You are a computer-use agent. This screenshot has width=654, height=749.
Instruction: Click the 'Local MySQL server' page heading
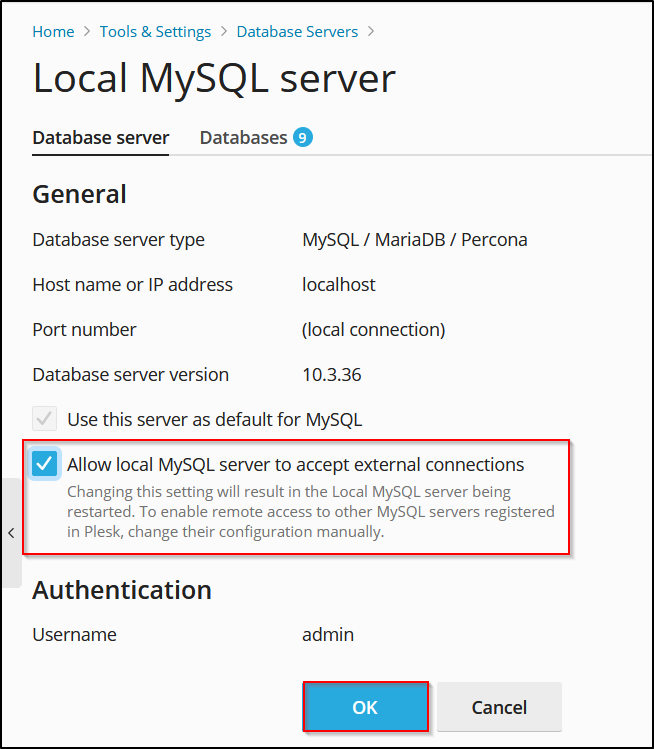click(214, 79)
